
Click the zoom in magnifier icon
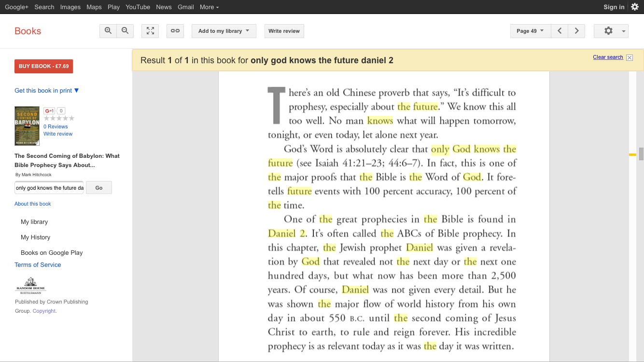[x=108, y=31]
